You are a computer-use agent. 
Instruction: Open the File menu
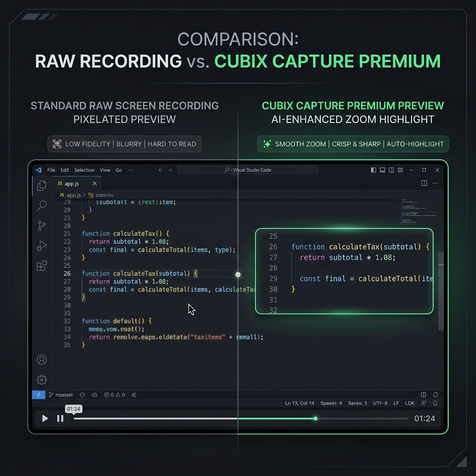[x=51, y=170]
